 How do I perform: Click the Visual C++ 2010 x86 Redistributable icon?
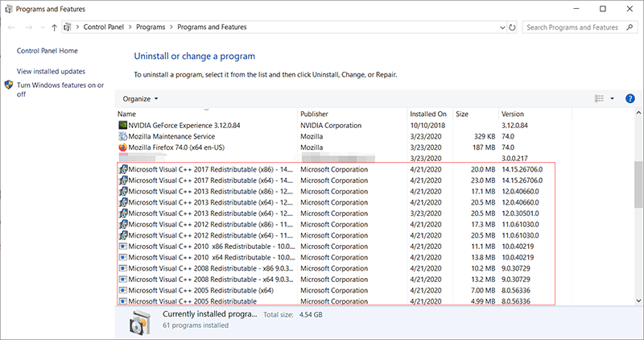tap(123, 247)
